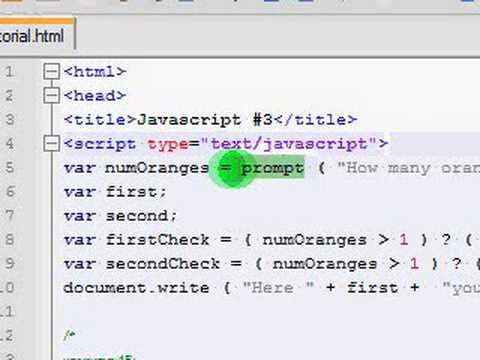Click line number 3 in the gutter
Screen dimensions: 480x360
point(10,120)
